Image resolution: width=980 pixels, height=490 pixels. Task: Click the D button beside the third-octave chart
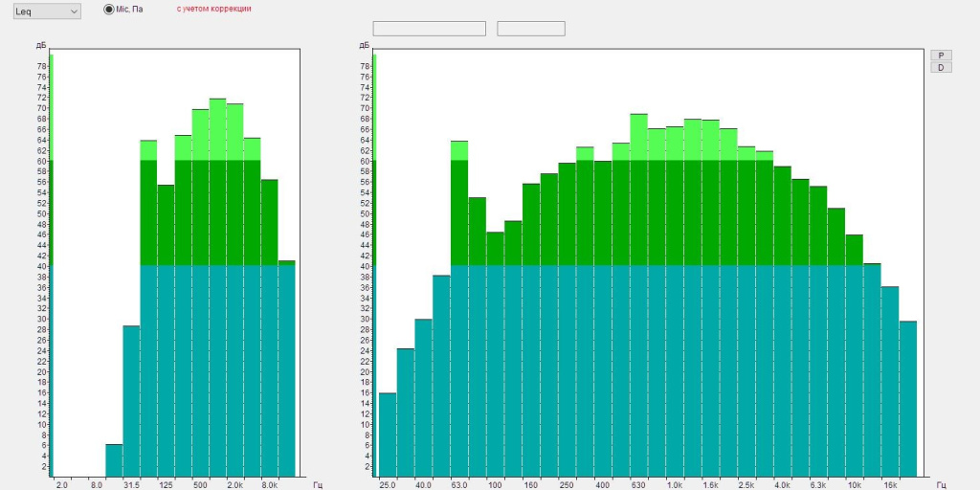(x=942, y=68)
